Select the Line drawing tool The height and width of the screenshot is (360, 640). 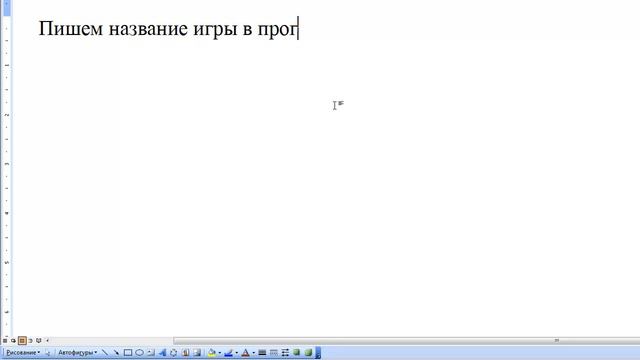click(x=105, y=352)
